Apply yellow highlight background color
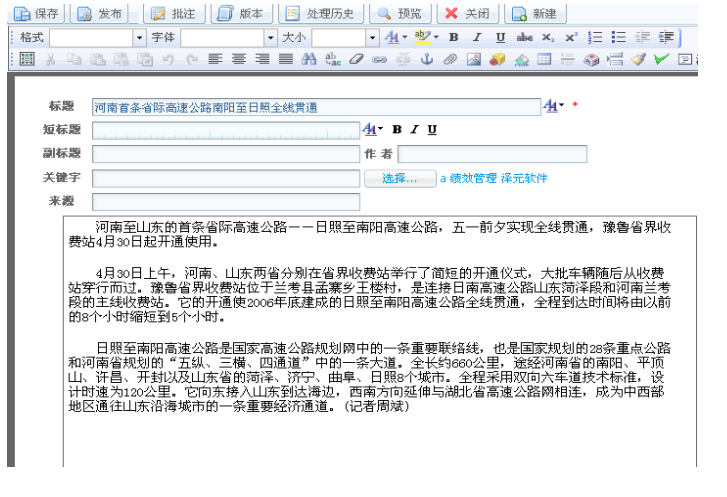This screenshot has width=727, height=497. coord(422,38)
